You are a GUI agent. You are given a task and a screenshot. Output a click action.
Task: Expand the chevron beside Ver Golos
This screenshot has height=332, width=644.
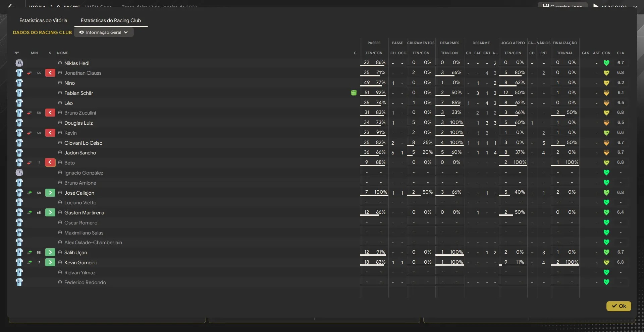(635, 6)
